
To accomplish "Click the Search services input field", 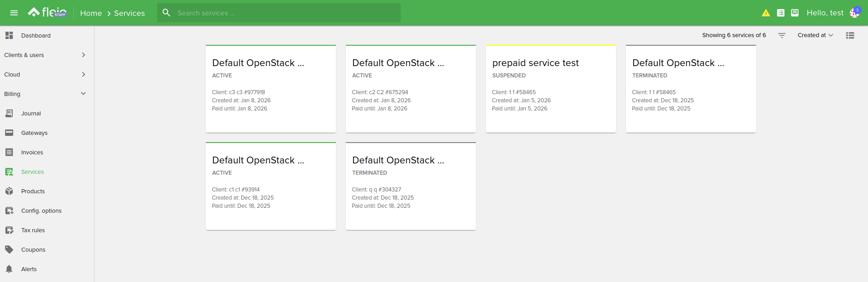I will [x=286, y=13].
